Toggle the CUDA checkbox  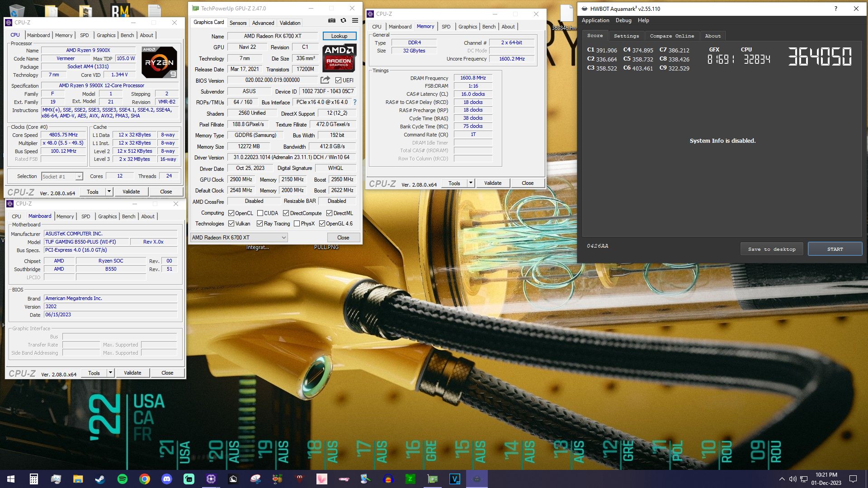click(260, 213)
